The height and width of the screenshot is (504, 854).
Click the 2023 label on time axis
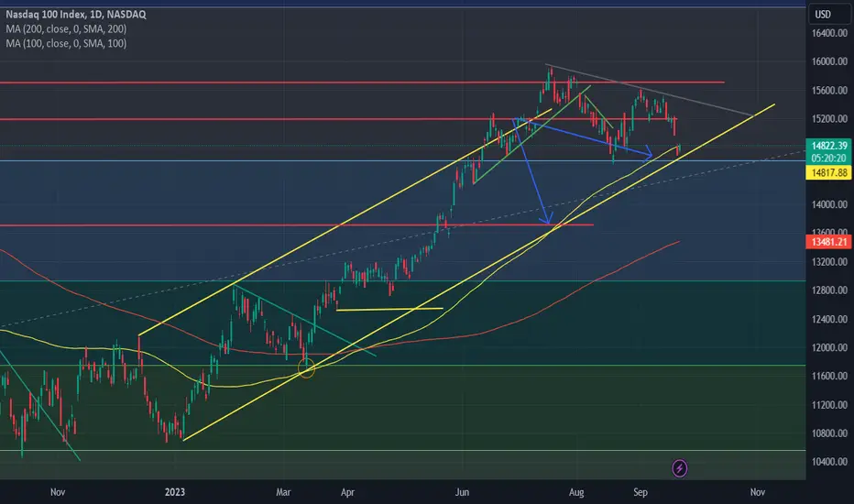coord(175,492)
